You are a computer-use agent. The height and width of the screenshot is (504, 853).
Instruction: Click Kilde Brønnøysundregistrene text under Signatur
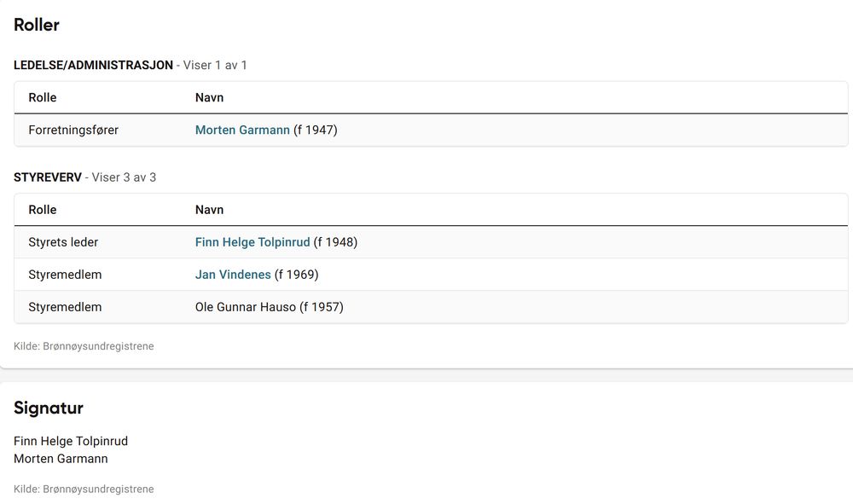pyautogui.click(x=84, y=490)
